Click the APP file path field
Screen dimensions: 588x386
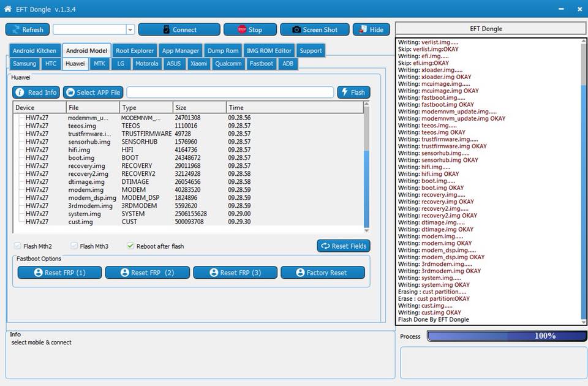[x=230, y=93]
